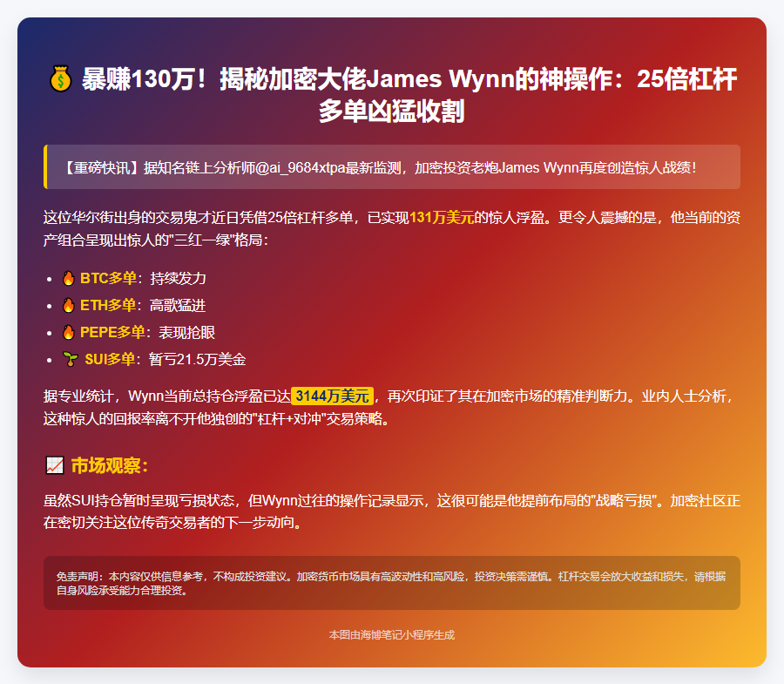The height and width of the screenshot is (684, 784).
Task: Click the yellow 3144万美元 badge
Action: point(332,396)
